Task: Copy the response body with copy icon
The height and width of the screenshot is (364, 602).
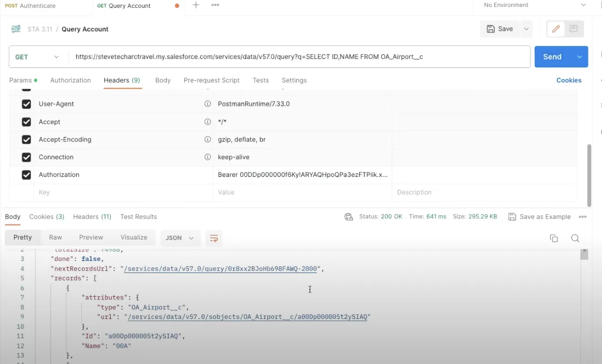Action: tap(554, 238)
